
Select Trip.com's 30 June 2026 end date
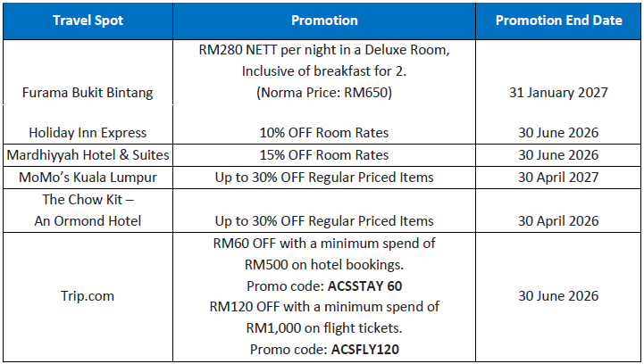point(558,296)
